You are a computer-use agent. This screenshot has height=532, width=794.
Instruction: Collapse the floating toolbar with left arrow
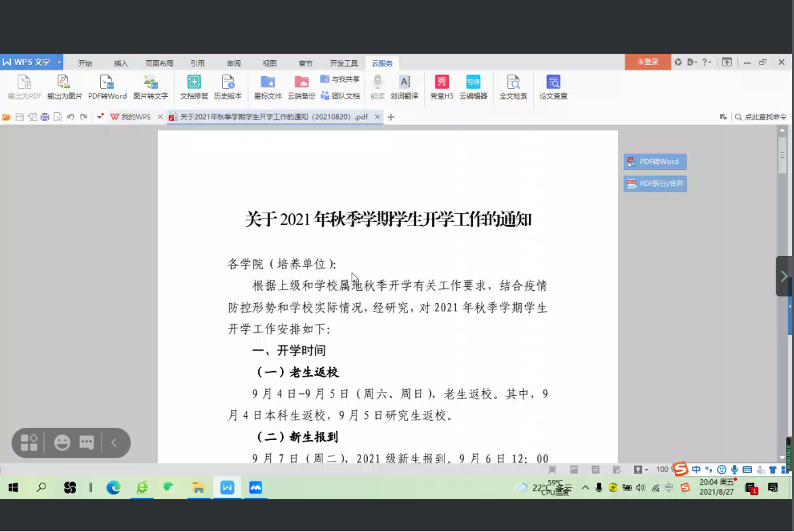tap(114, 443)
